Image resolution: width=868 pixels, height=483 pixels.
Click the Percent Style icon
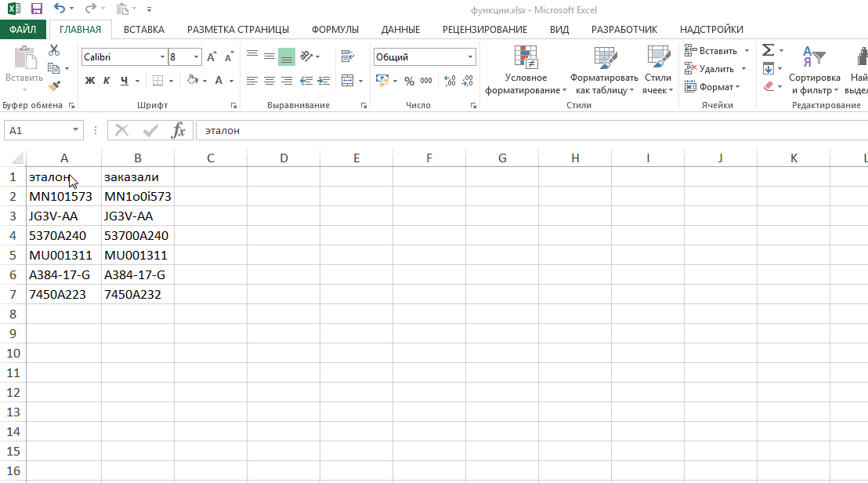tap(409, 81)
